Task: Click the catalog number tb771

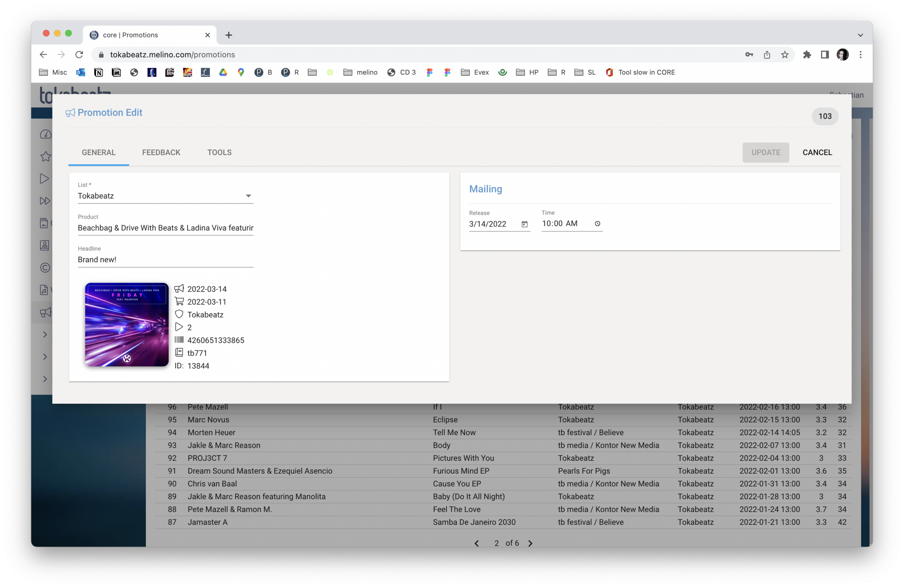Action: coord(197,353)
